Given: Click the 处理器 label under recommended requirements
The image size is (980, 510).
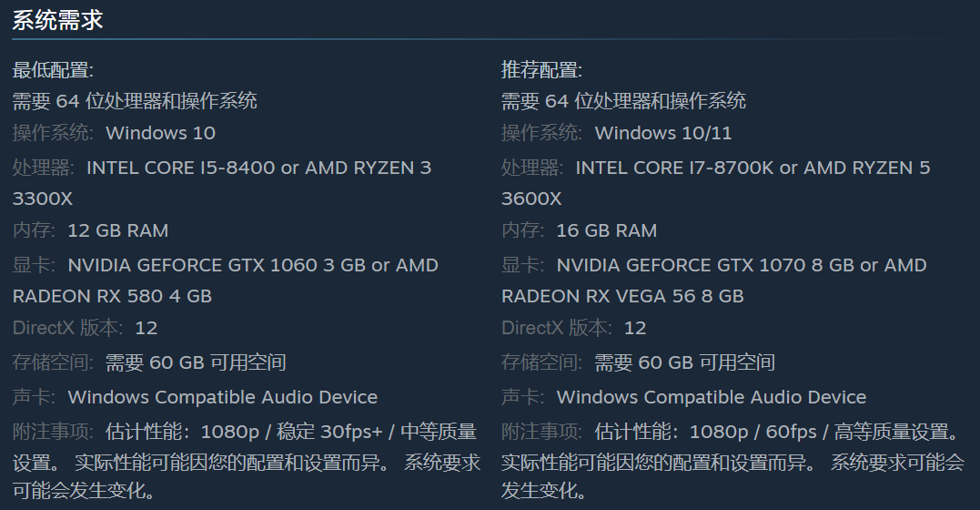Looking at the screenshot, I should 532,168.
